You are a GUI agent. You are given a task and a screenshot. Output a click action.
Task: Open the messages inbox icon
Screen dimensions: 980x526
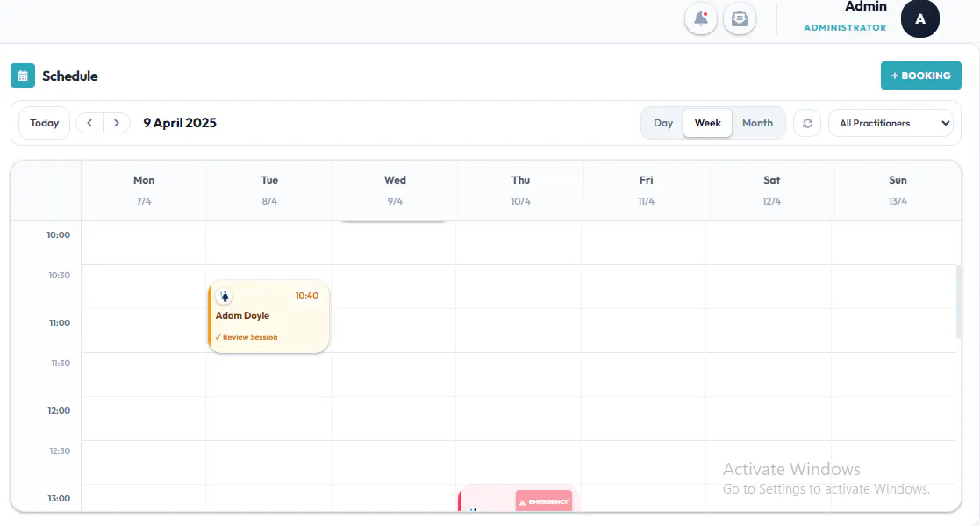pyautogui.click(x=740, y=18)
